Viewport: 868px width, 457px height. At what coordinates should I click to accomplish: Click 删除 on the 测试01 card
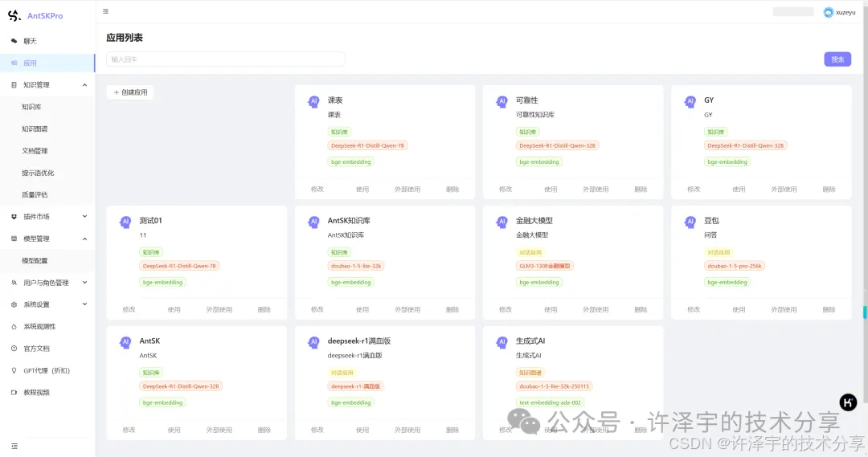pyautogui.click(x=264, y=310)
